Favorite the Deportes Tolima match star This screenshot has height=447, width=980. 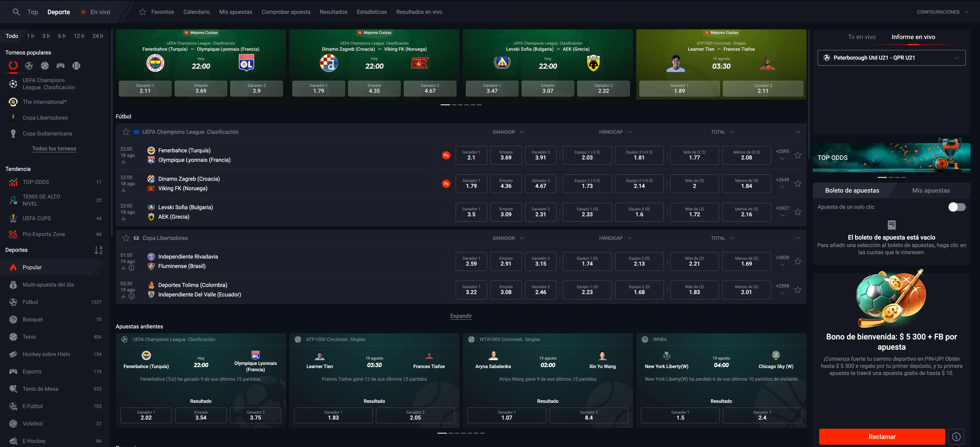click(798, 290)
